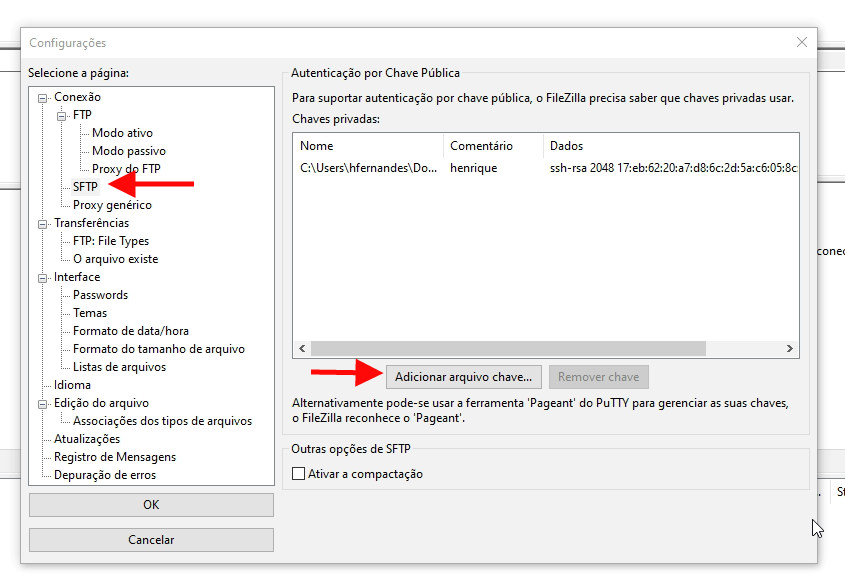Screen dimensions: 845x584
Task: Open the Conexão settings page
Action: pyautogui.click(x=77, y=97)
